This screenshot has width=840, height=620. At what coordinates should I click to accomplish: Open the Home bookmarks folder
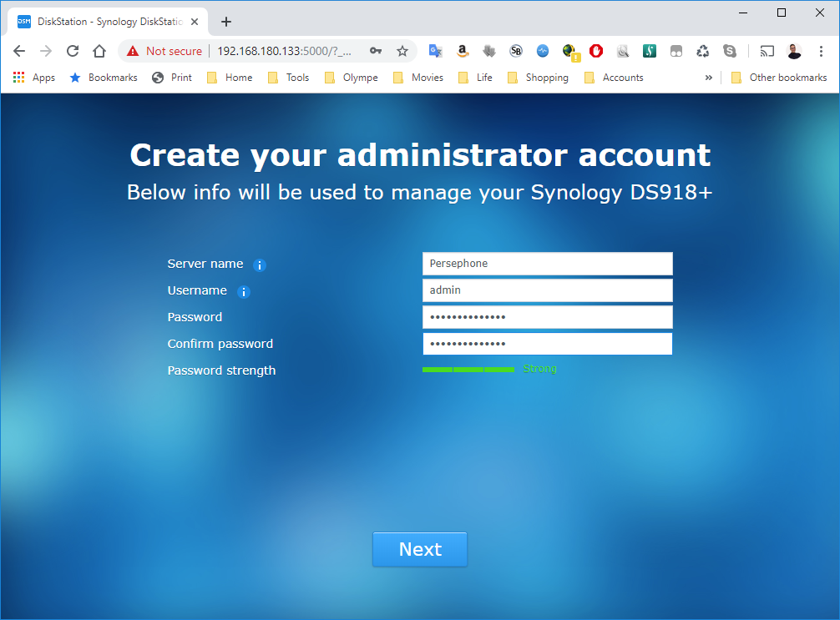tap(230, 78)
